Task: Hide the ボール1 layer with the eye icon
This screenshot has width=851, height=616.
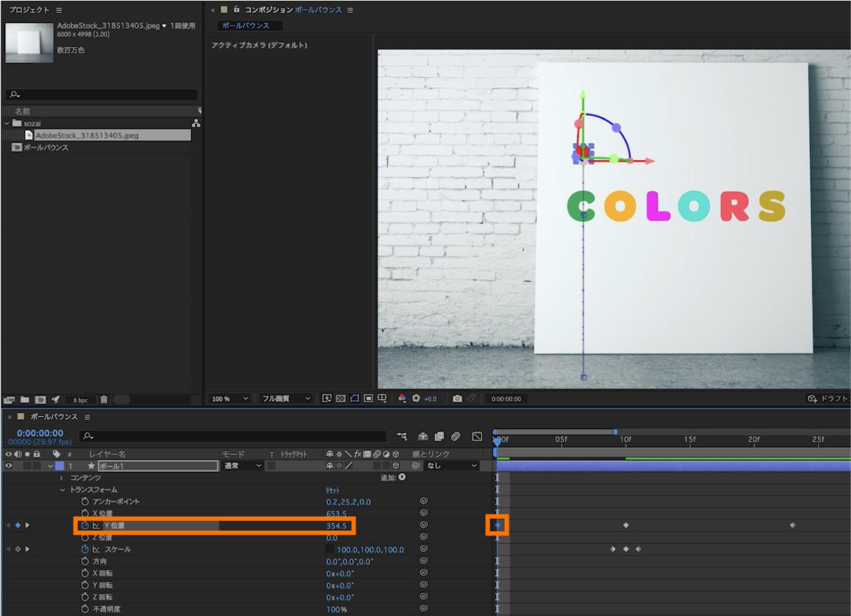Action: (8, 466)
